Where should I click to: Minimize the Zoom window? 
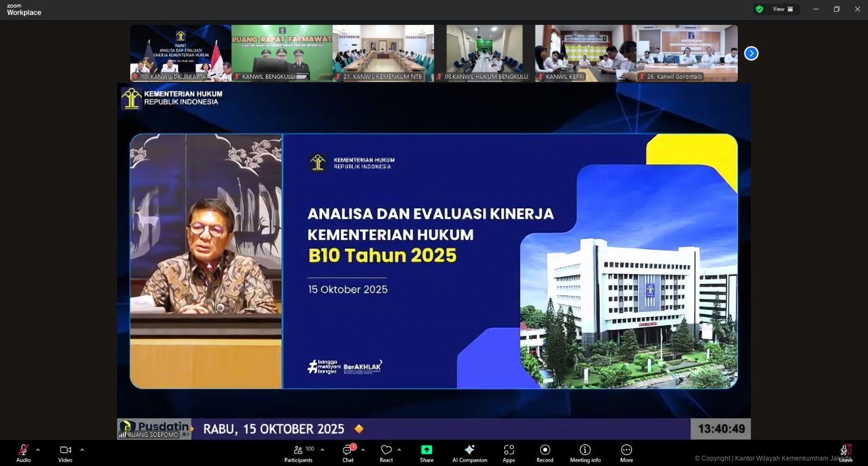coord(816,9)
